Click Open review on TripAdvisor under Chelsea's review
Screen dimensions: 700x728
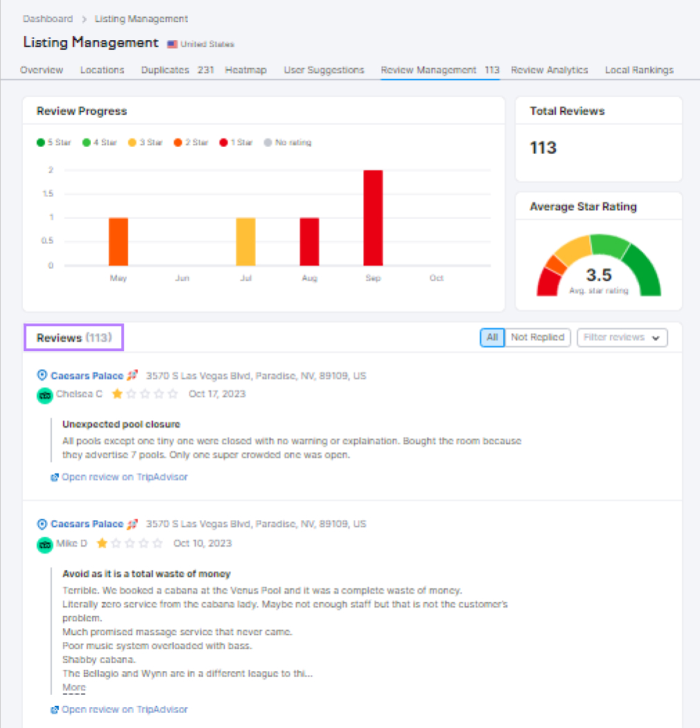click(123, 477)
